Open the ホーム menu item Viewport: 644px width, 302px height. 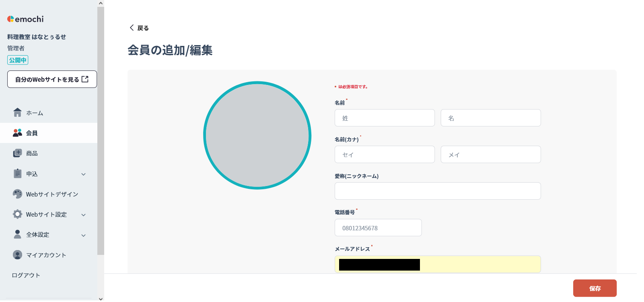[x=49, y=113]
